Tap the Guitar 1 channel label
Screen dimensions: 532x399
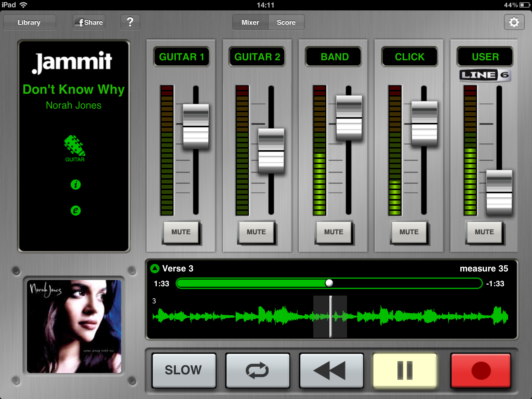[182, 57]
